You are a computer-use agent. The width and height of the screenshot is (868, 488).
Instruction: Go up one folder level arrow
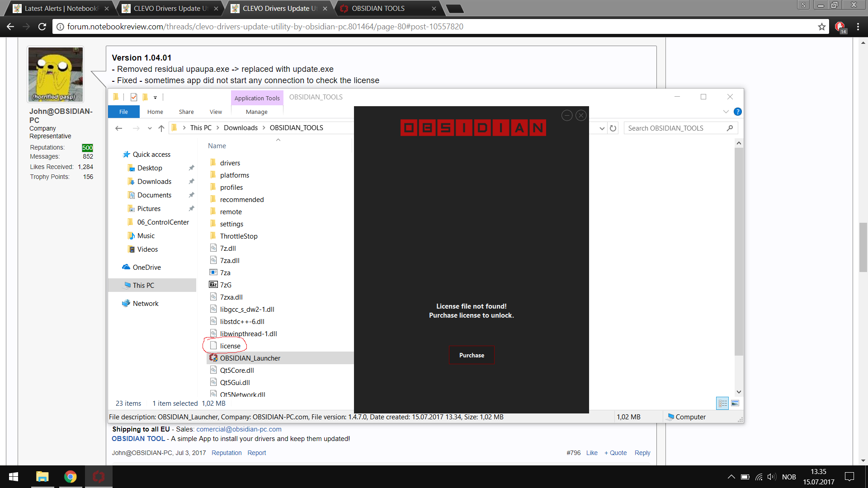(161, 128)
